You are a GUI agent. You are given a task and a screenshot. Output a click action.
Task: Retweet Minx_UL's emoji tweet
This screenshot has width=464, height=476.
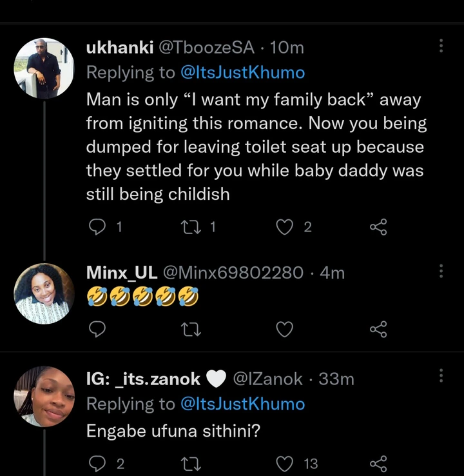tap(191, 330)
